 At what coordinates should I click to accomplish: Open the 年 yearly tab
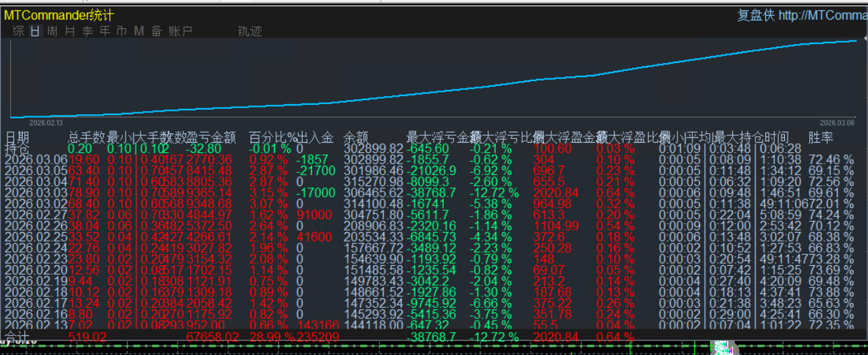pyautogui.click(x=105, y=31)
